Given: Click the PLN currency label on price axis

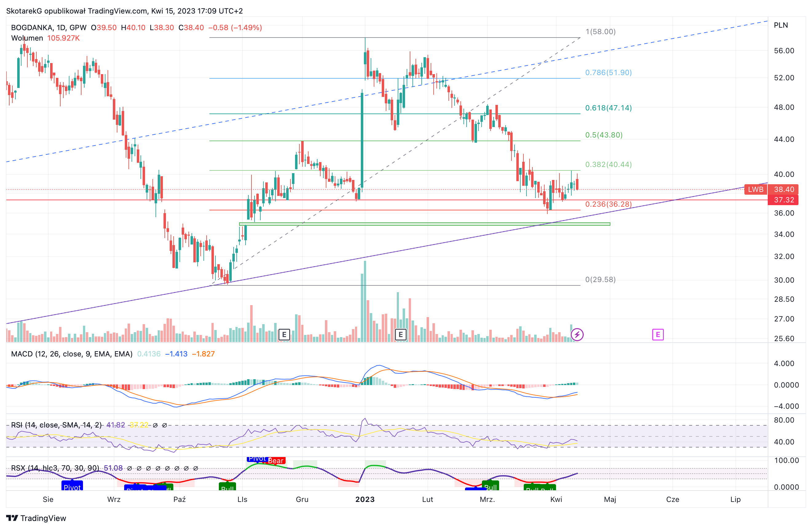Looking at the screenshot, I should coord(781,25).
